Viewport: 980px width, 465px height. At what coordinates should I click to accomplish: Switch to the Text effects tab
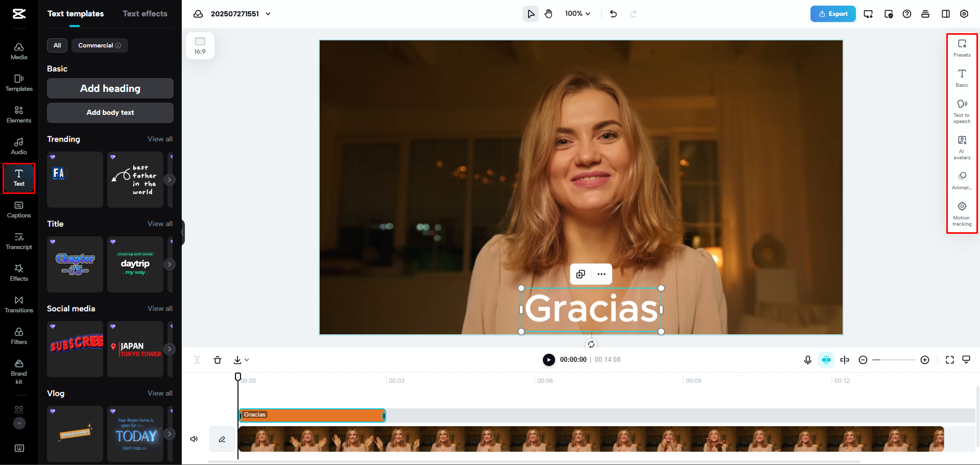pos(145,14)
